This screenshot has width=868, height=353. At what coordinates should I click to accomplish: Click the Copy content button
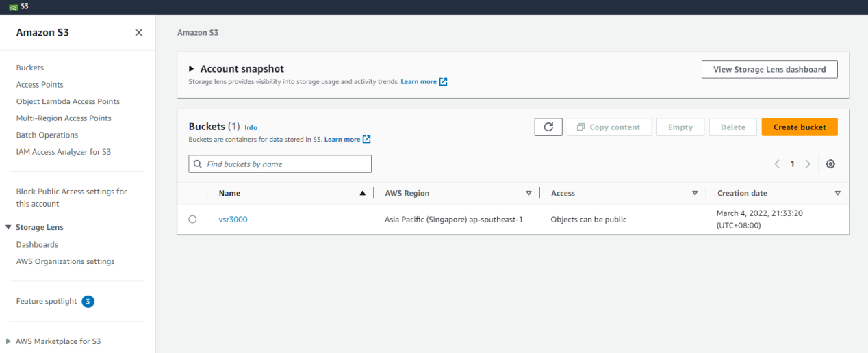(609, 127)
